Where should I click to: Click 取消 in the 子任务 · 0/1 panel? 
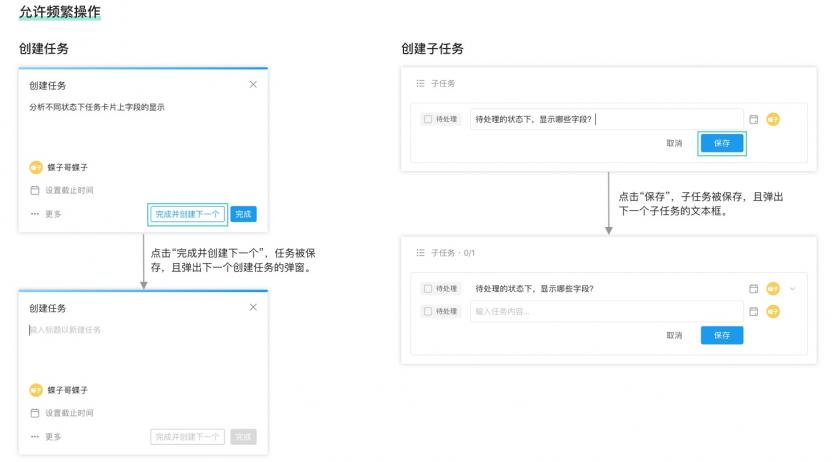[x=674, y=335]
